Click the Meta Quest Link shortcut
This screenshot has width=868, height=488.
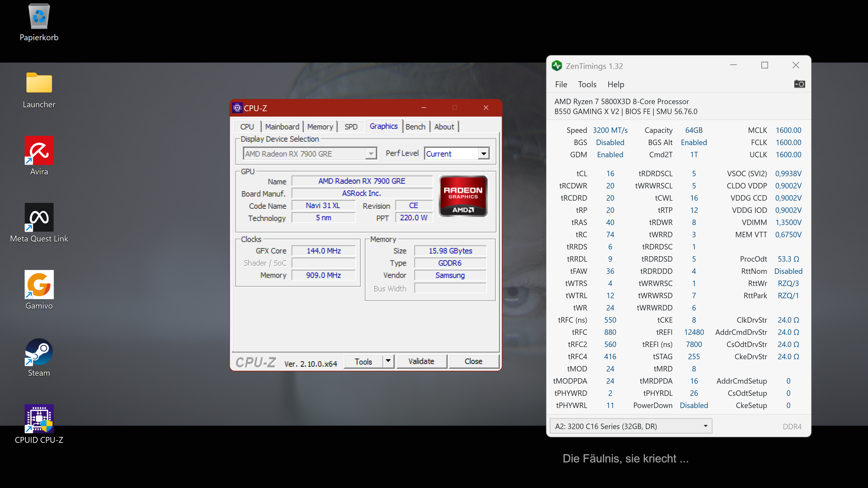pos(39,217)
